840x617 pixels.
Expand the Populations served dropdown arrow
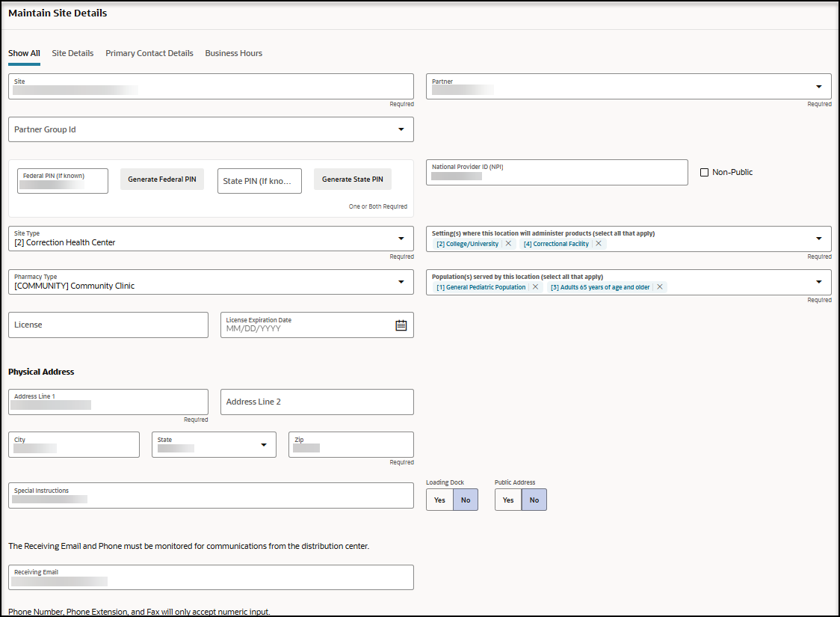818,282
